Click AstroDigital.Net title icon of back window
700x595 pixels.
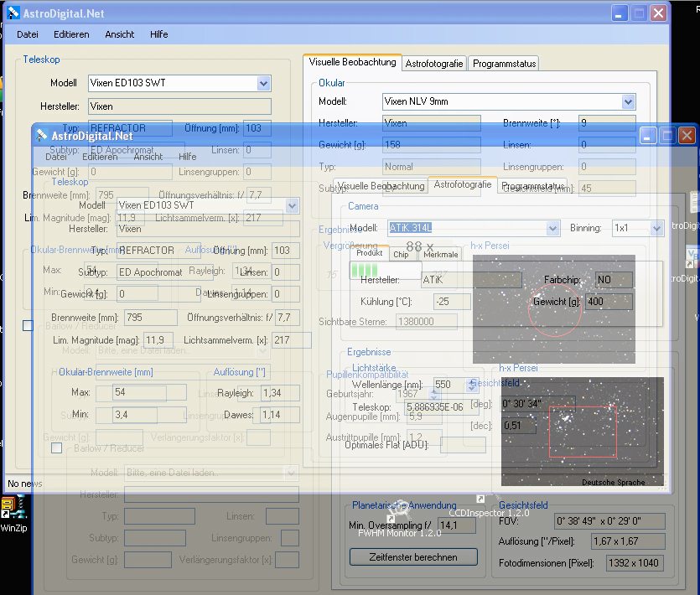13,13
